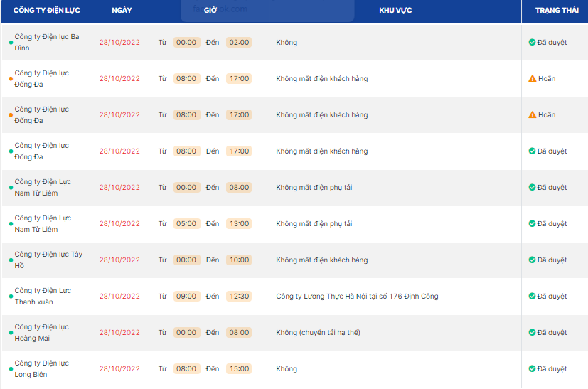Click green status dot beside Hoàng Mai company
Screen dimensions: 588x389
(11, 332)
